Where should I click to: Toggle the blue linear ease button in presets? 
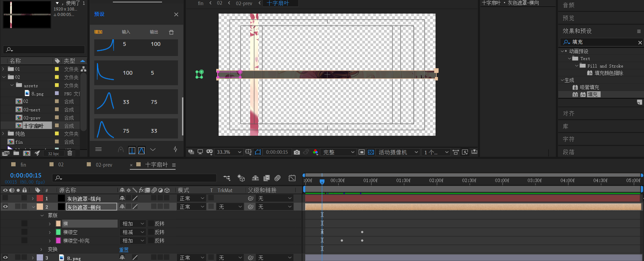click(x=132, y=150)
